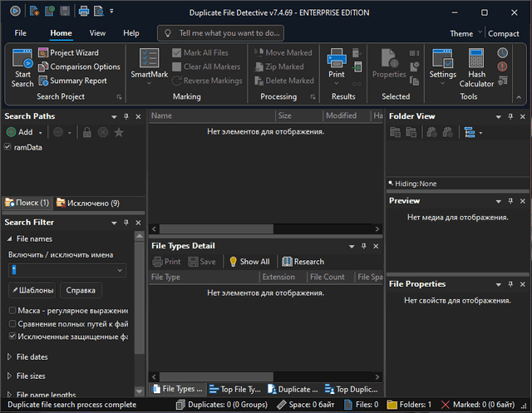Image resolution: width=532 pixels, height=413 pixels.
Task: Open the Project Wizard
Action: tap(69, 53)
